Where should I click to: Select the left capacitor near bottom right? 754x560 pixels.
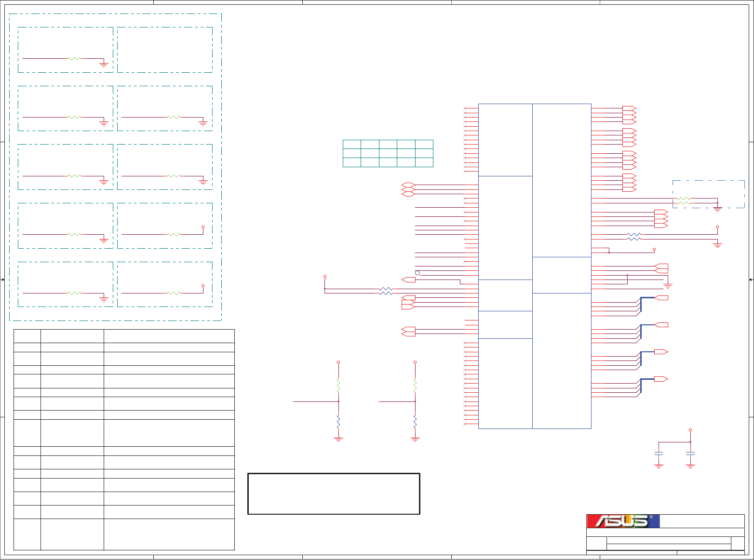(x=659, y=453)
